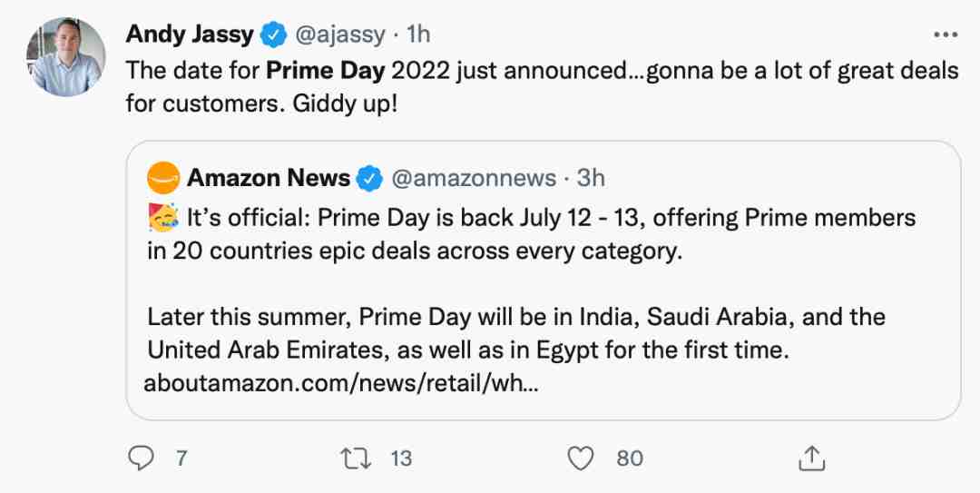The height and width of the screenshot is (493, 980).
Task: Click the share upload icon
Action: point(810,458)
